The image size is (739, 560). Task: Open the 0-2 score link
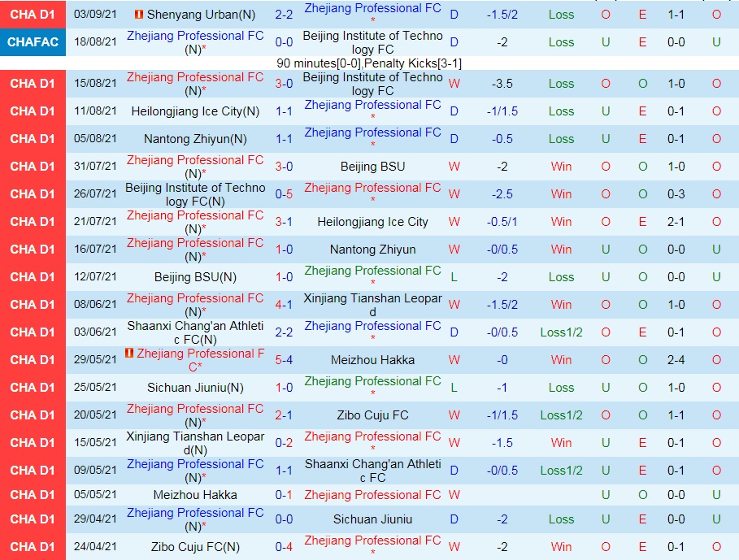pyautogui.click(x=284, y=443)
